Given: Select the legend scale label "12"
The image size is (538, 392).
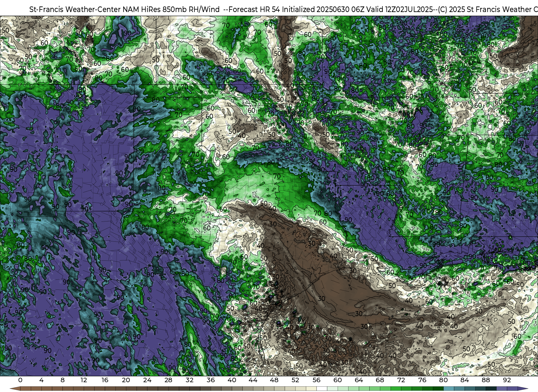Looking at the screenshot, I should pyautogui.click(x=84, y=380).
